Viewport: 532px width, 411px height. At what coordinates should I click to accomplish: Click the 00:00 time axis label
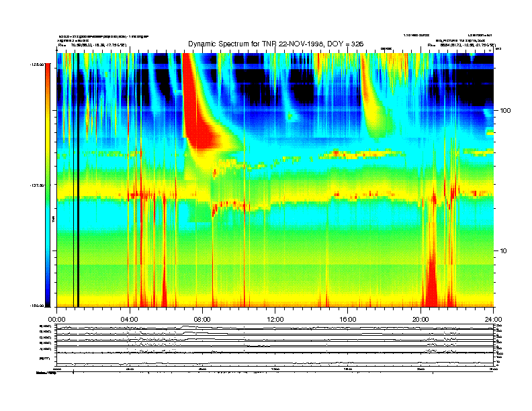(56, 320)
